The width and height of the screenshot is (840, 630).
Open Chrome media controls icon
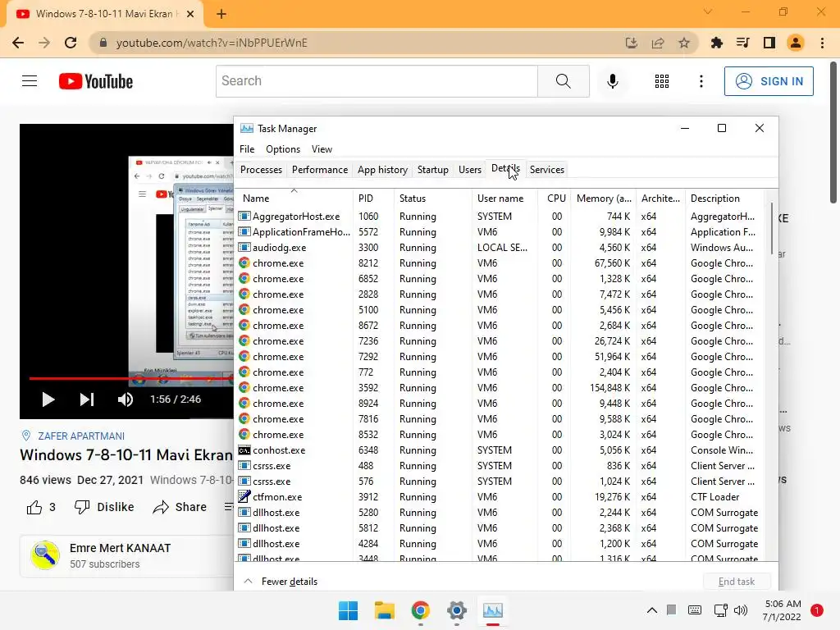(x=742, y=43)
